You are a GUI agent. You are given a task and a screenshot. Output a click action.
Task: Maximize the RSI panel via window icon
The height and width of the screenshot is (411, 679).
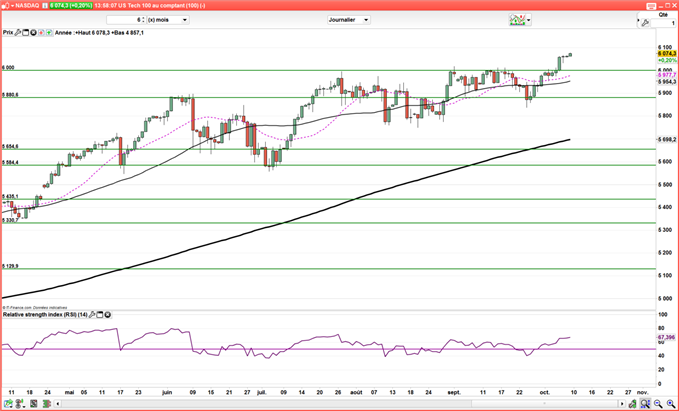100,315
